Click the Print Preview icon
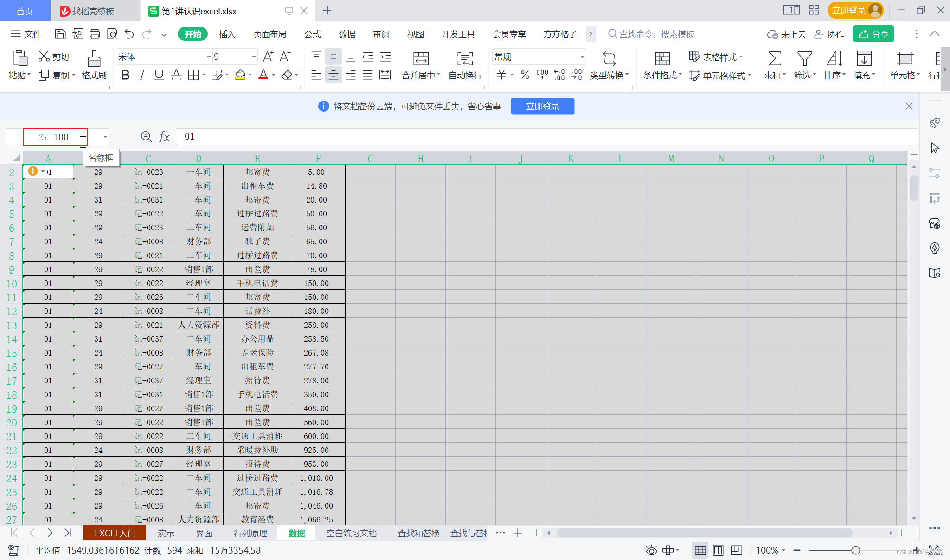 click(112, 34)
